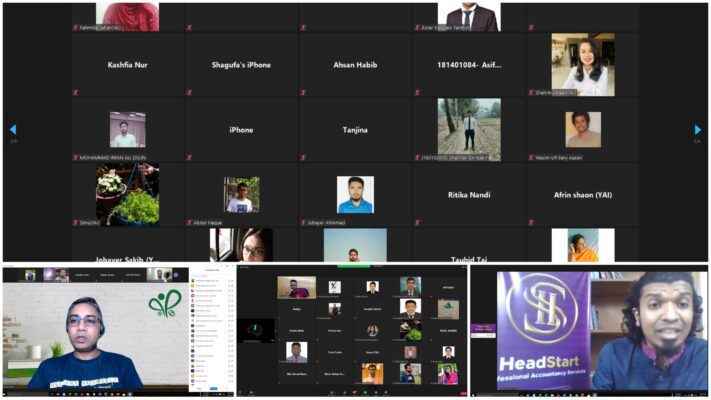Viewport: 711px width, 400px height.
Task: Click muted mic icon on Afrin shaon tile
Action: point(531,223)
